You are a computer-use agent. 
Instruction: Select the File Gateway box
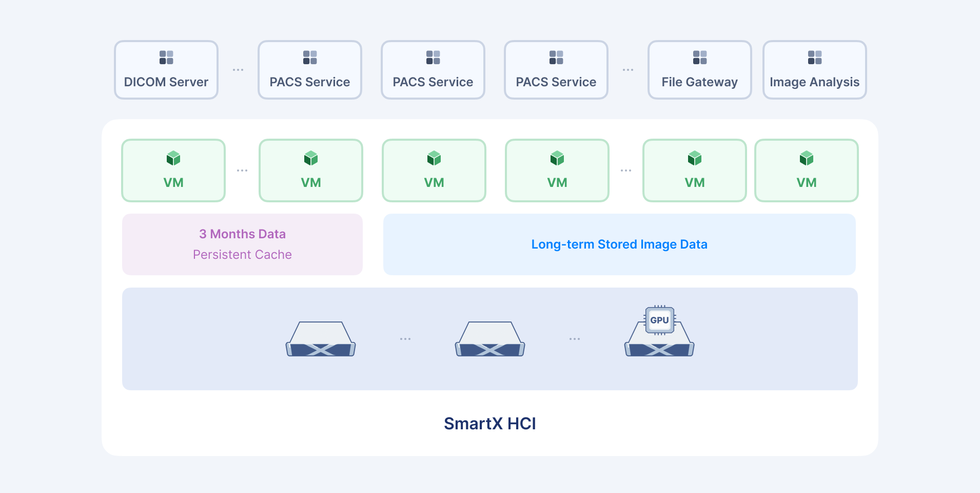700,70
